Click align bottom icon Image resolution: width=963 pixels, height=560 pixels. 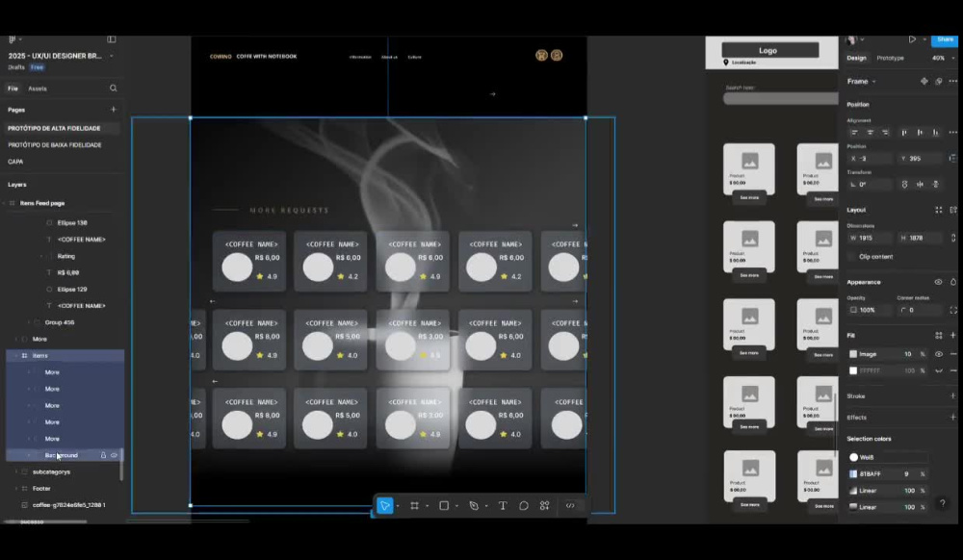click(x=935, y=133)
